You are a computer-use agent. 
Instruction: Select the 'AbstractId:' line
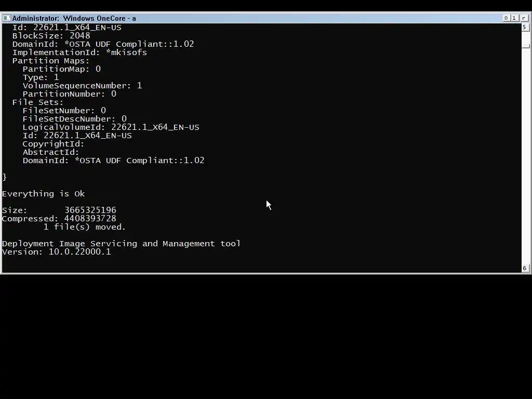[51, 152]
